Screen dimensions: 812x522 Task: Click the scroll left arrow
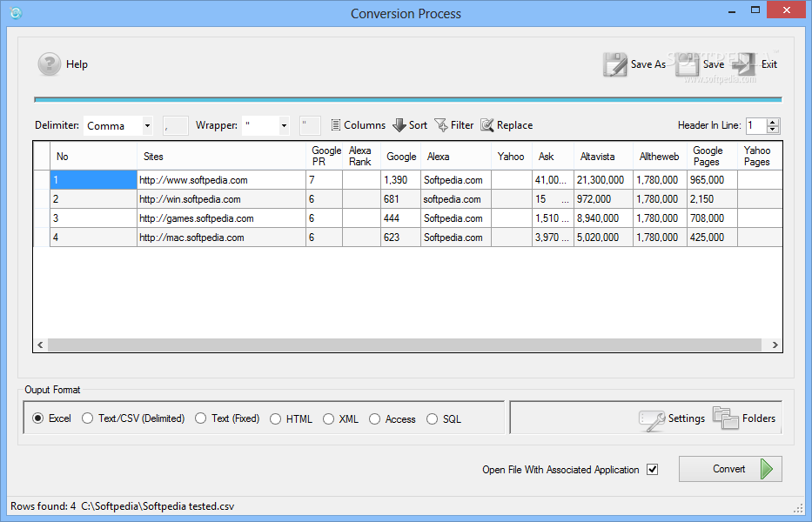click(x=40, y=345)
